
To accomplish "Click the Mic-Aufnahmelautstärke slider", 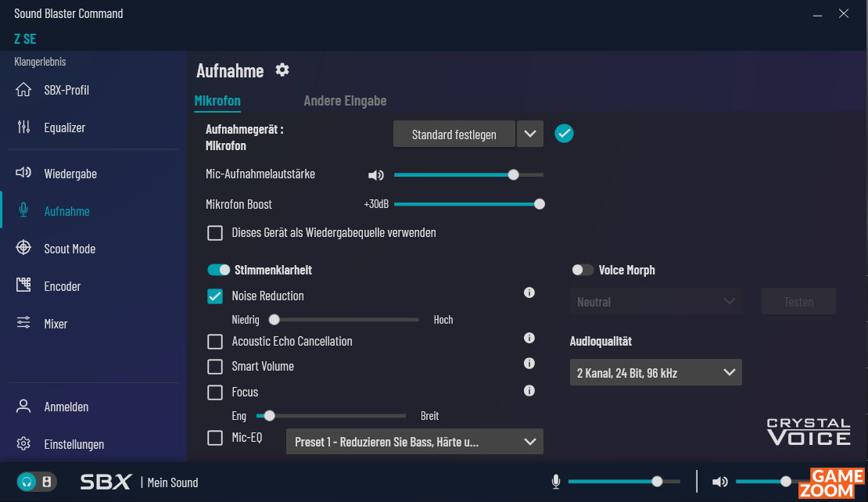I will (468, 175).
